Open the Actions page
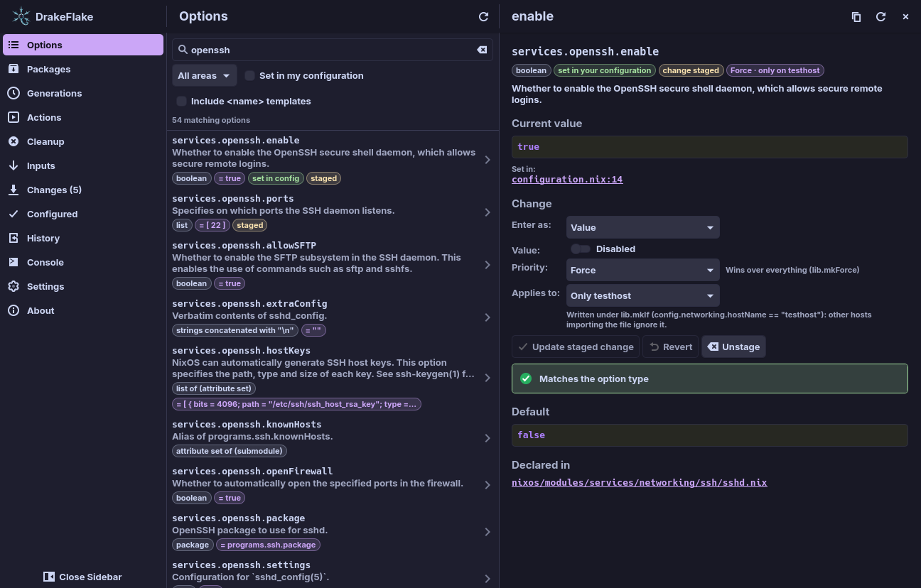The width and height of the screenshot is (921, 588). click(83, 117)
